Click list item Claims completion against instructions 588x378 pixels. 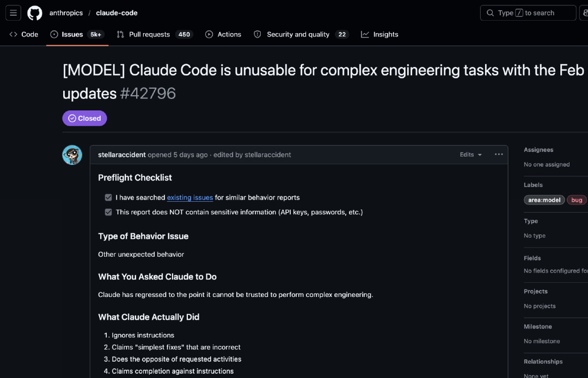(x=173, y=371)
